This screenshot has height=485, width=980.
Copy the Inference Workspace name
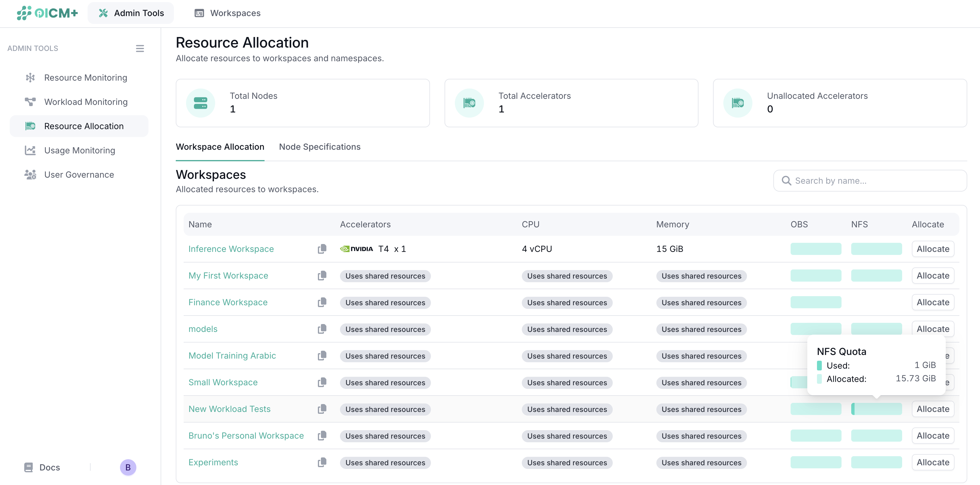[322, 249]
